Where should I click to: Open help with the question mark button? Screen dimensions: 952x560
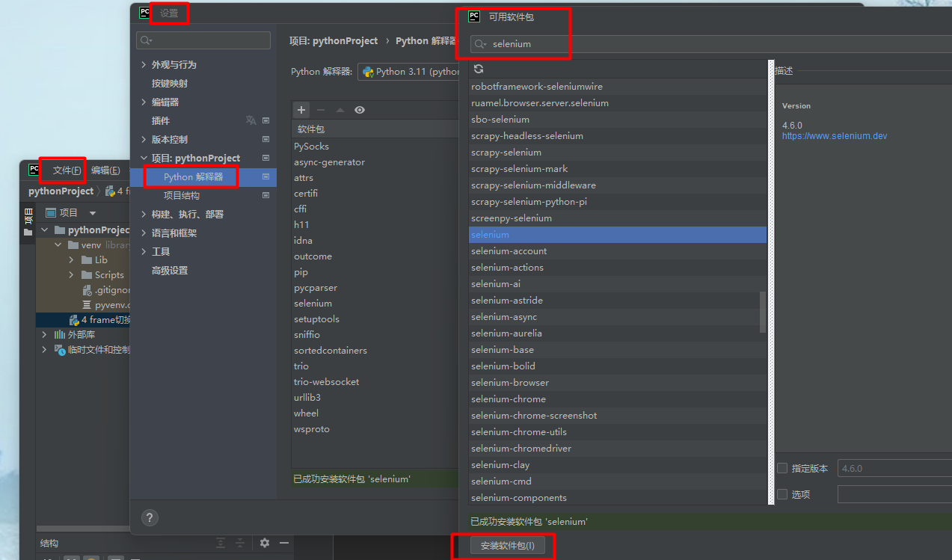click(150, 517)
